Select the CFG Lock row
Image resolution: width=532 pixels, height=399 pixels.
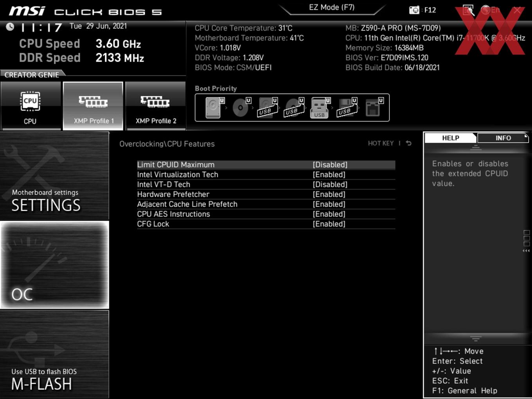tap(266, 224)
